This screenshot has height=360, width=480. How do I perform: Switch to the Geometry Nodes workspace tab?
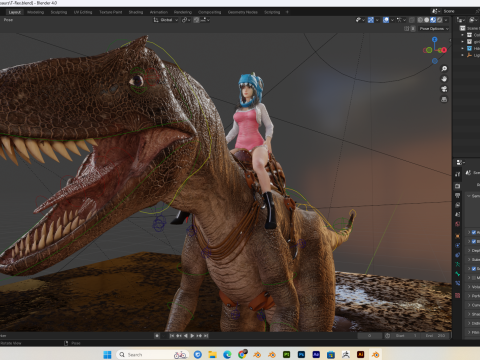point(243,12)
